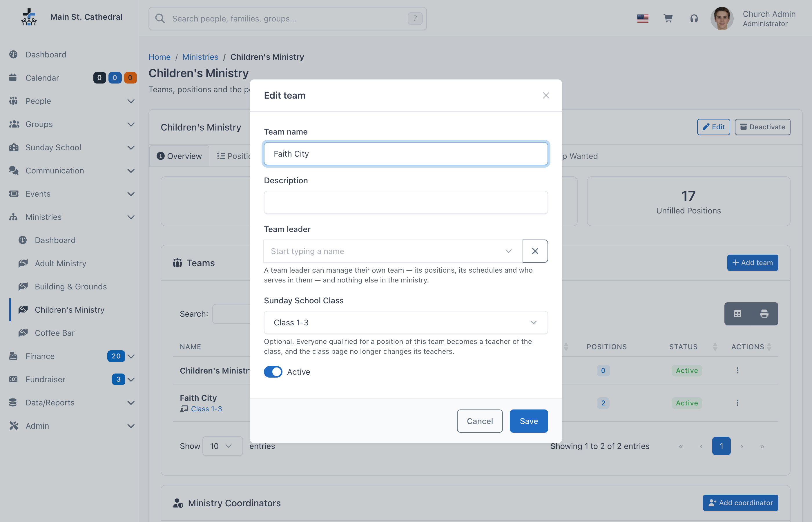Viewport: 812px width, 522px height.
Task: Open the Sunday School Class dropdown
Action: coord(406,323)
